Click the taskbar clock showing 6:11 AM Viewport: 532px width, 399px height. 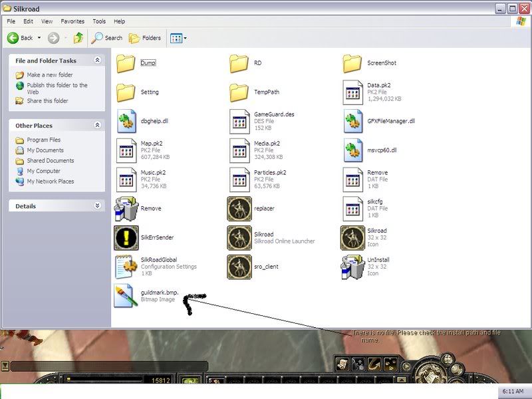[513, 391]
